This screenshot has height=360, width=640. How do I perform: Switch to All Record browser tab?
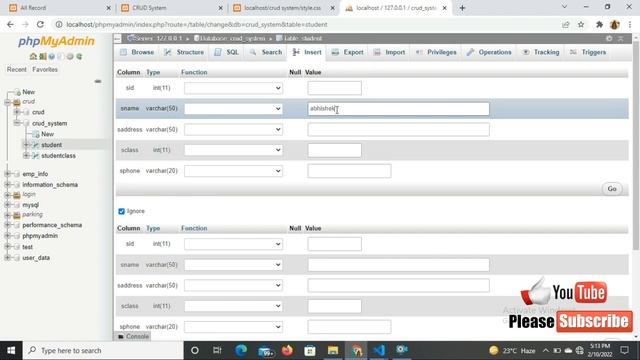click(59, 8)
